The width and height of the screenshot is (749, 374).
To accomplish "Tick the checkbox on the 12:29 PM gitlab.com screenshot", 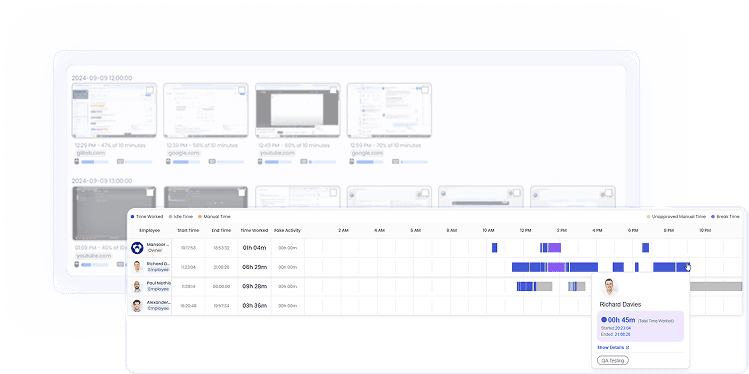I will tap(150, 90).
